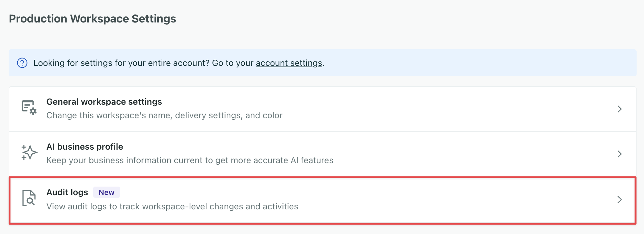This screenshot has width=644, height=234.
Task: Select the plus sign on the AI sparkle icon
Action: pos(23,147)
